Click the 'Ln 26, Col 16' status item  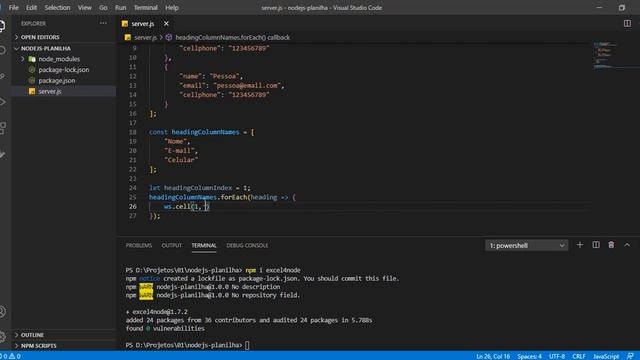point(493,356)
